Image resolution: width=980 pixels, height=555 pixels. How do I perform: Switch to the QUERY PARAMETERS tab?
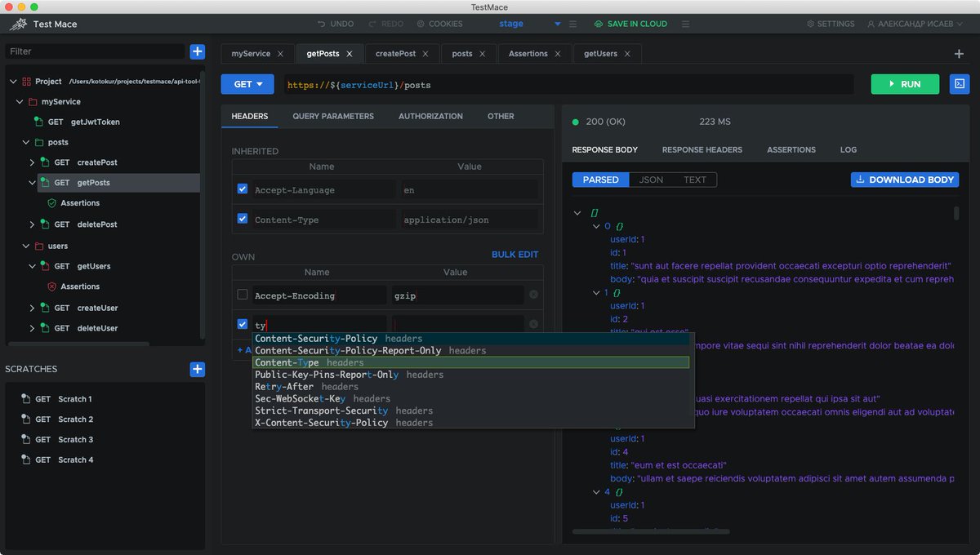333,116
